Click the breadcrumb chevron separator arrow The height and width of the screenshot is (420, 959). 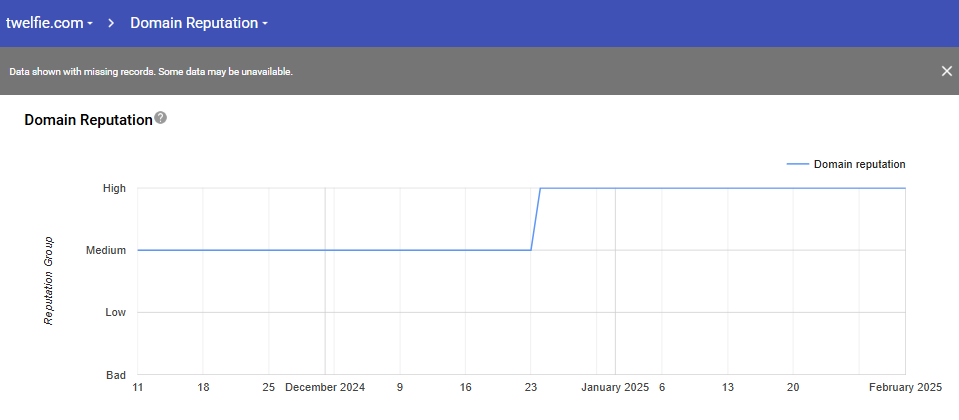112,23
